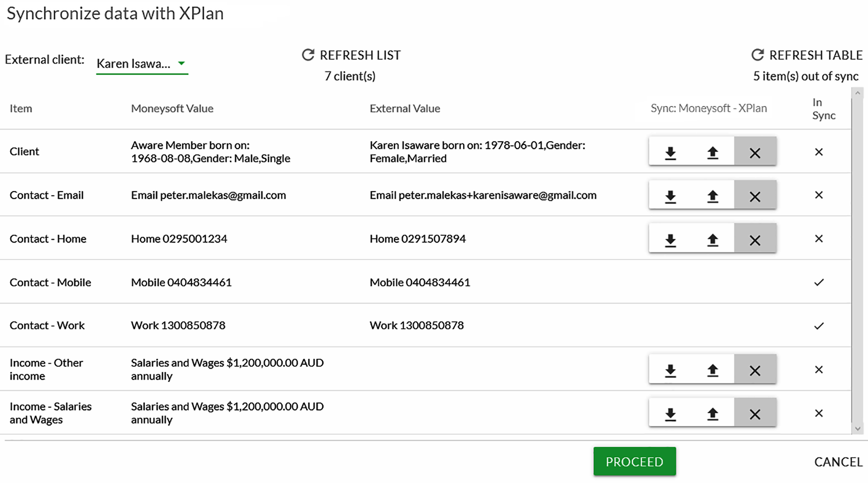Click 'Karen Isaware born on: 1978-06-01' value
Screen dimensions: 868x483
[477, 152]
